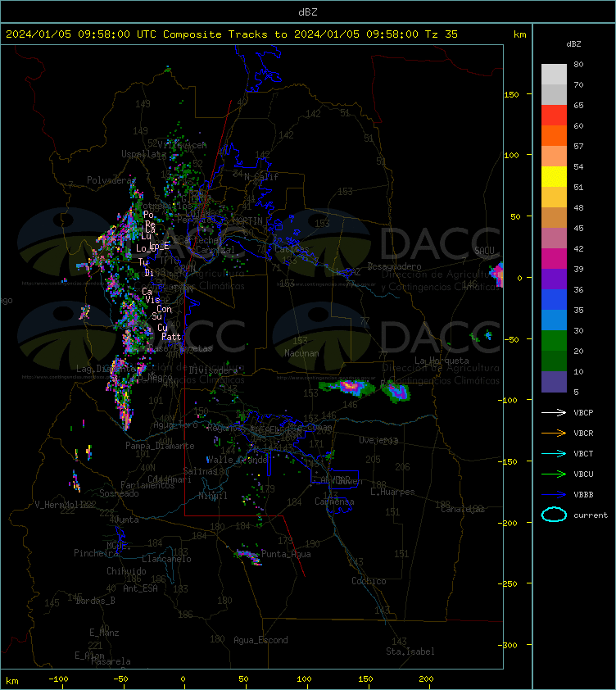Click the '-100' tick on bottom axis
This screenshot has width=616, height=690.
point(58,679)
